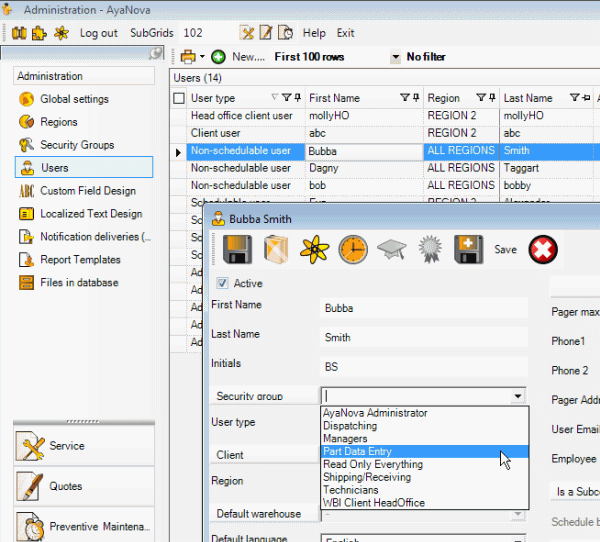Click the binoculars search icon in main toolbar
Screen dimensions: 600x542
(x=19, y=33)
